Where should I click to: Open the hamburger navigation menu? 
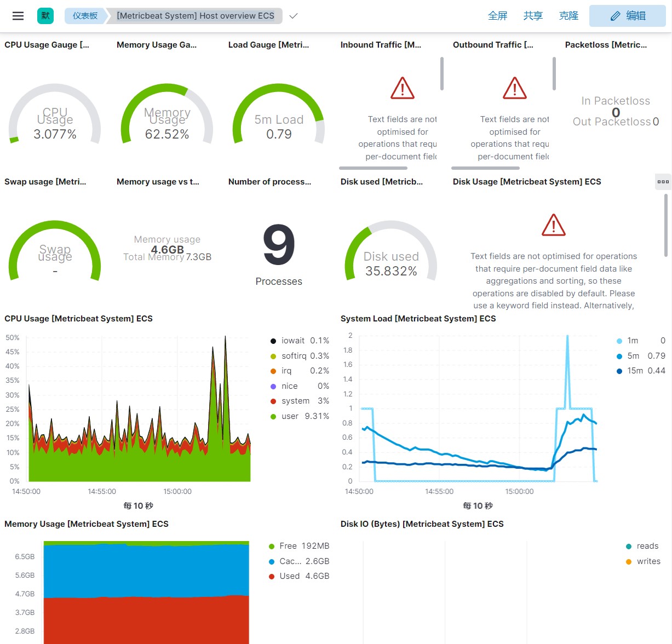18,16
